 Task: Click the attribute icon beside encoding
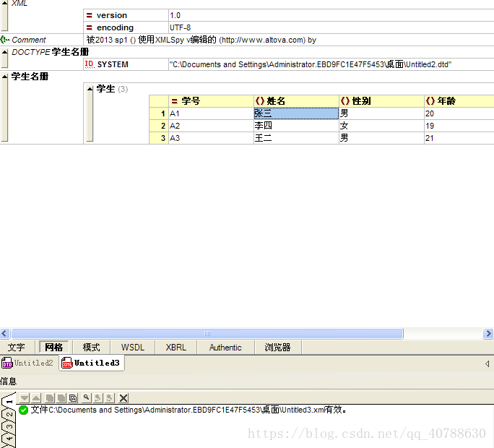[x=90, y=27]
